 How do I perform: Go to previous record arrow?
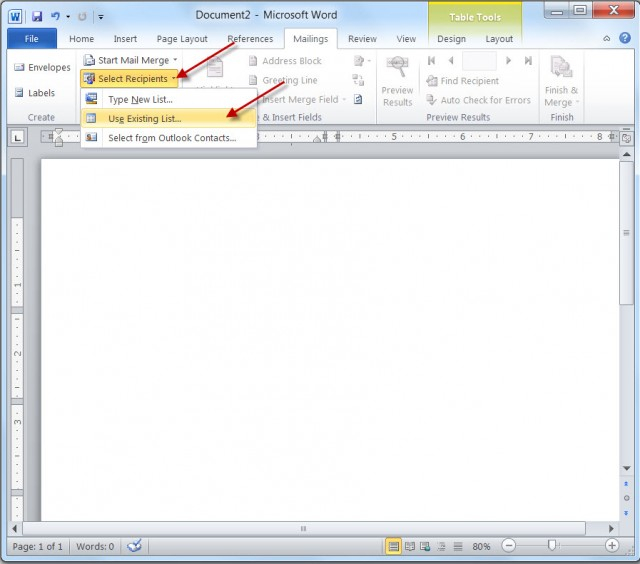[x=451, y=61]
